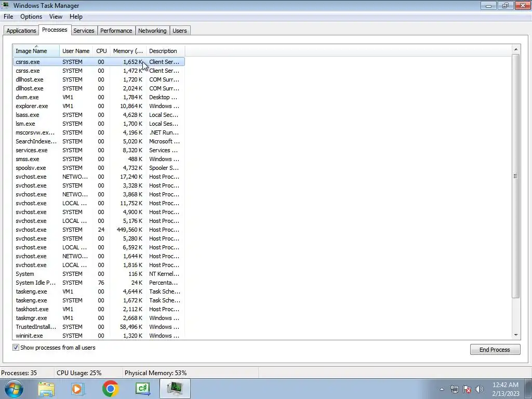532x399 pixels.
Task: Sort by Memory column header
Action: (x=128, y=51)
